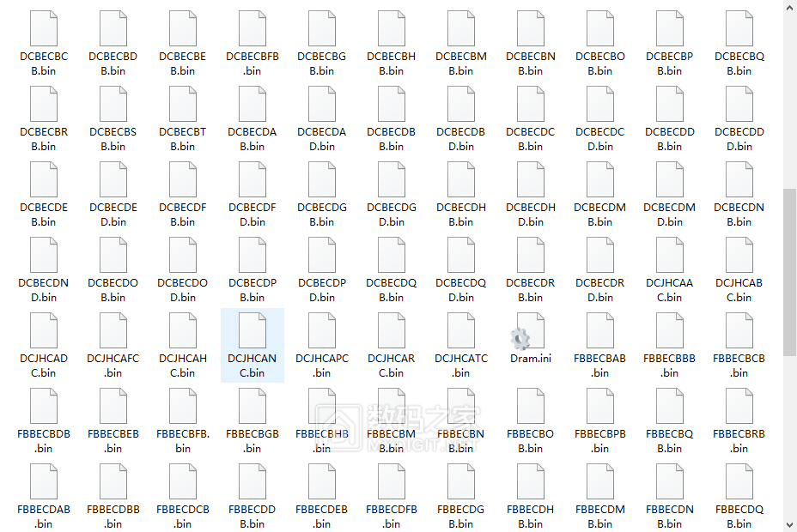Click the file name DCBECBDB.bin
This screenshot has height=532, width=797.
tap(113, 63)
